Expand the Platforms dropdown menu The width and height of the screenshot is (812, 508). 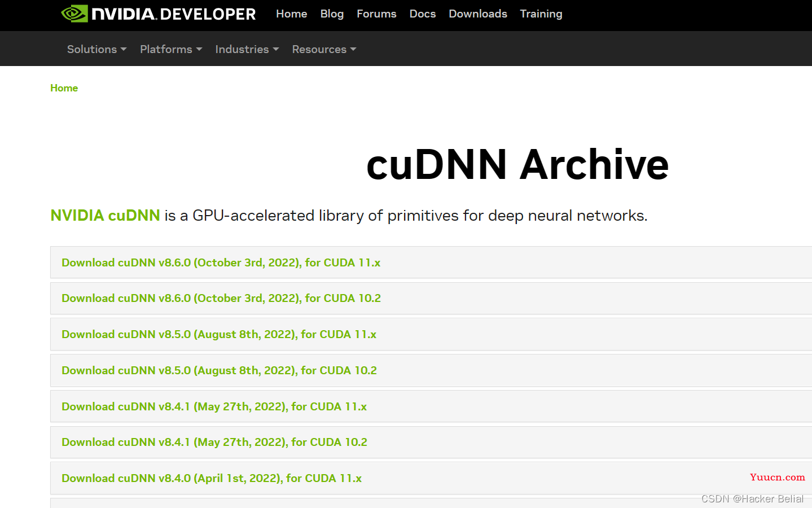click(x=171, y=49)
